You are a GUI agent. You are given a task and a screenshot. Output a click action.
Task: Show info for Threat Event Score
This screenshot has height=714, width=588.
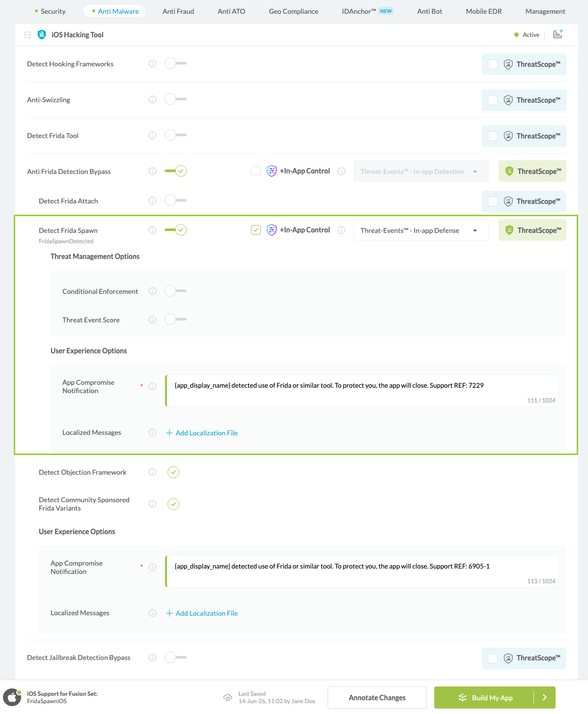152,319
